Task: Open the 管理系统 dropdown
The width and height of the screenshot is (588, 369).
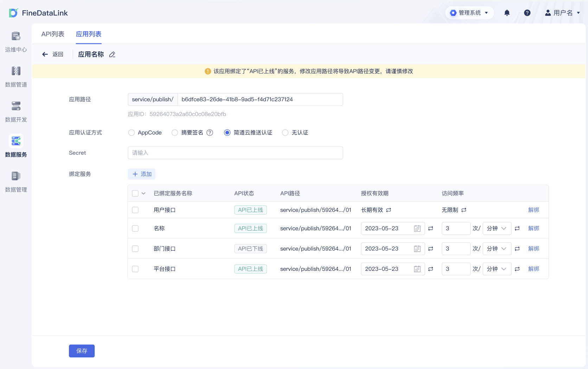Action: pos(469,13)
